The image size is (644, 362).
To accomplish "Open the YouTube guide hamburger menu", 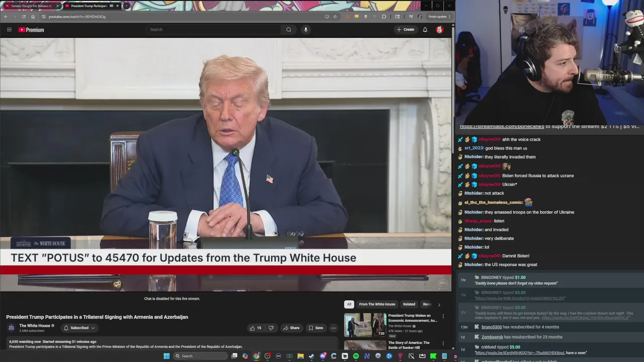I will tap(9, 30).
